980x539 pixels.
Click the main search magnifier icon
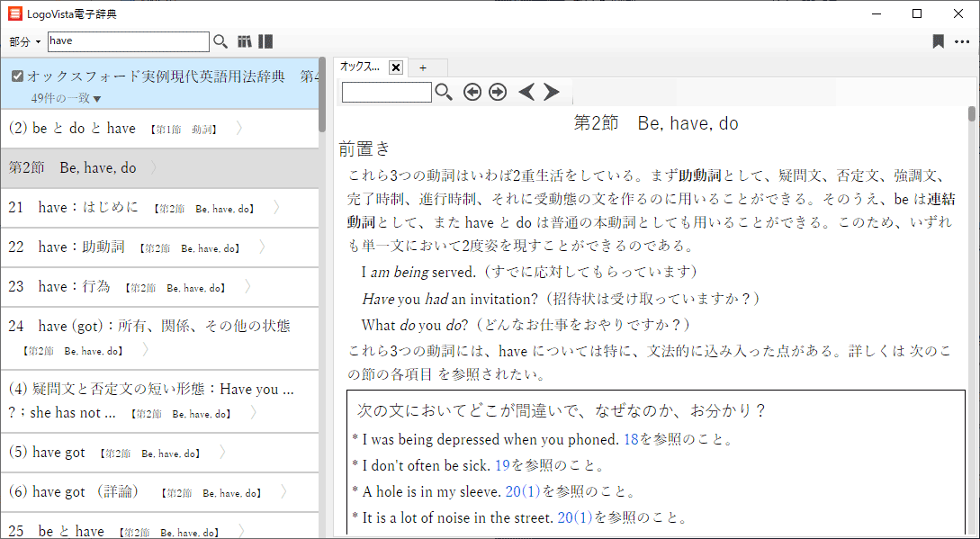[220, 41]
